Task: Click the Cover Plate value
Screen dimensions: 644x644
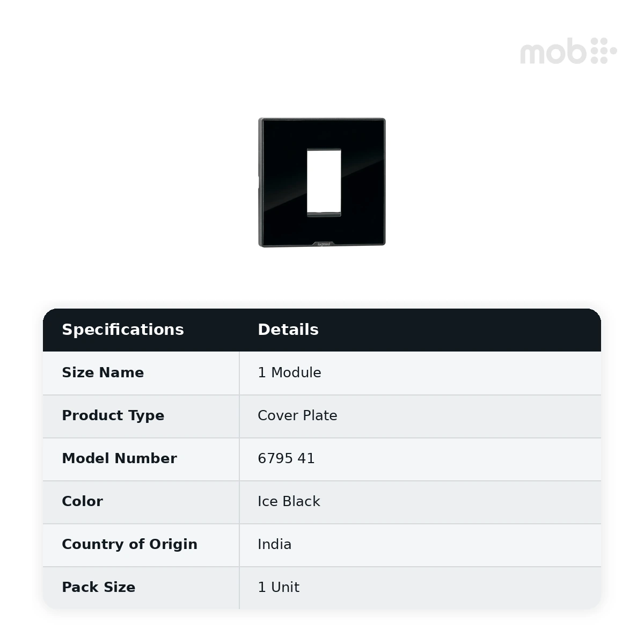Action: [297, 415]
